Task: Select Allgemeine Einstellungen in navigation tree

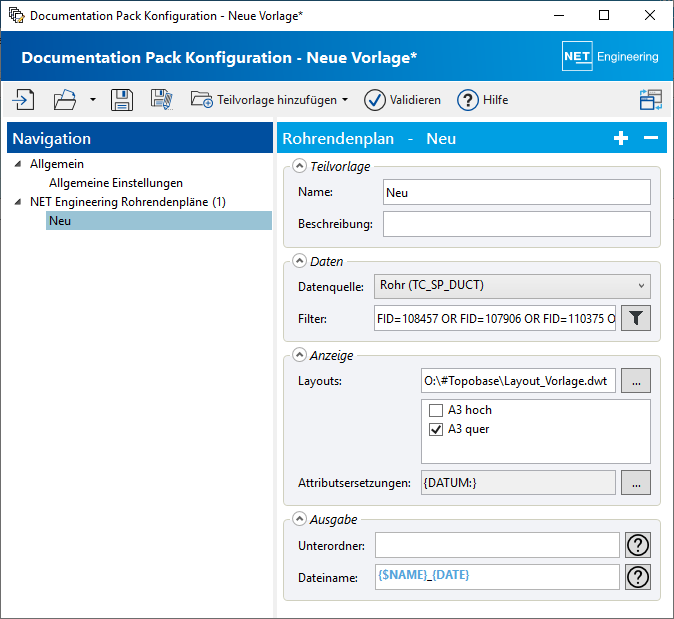Action: 116,183
